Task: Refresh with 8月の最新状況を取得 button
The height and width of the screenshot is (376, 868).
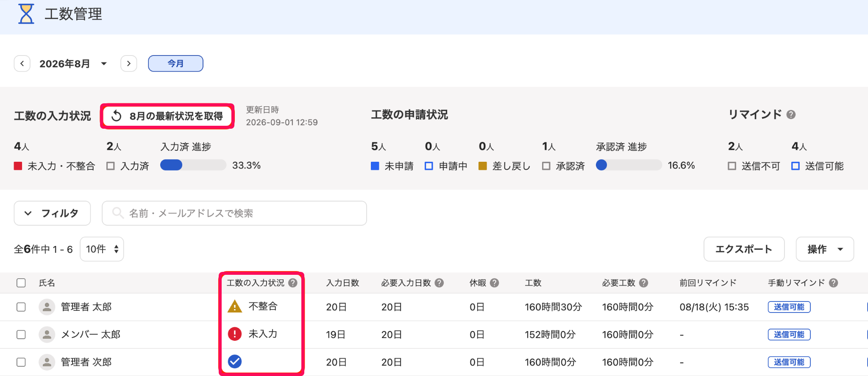Action: (167, 116)
